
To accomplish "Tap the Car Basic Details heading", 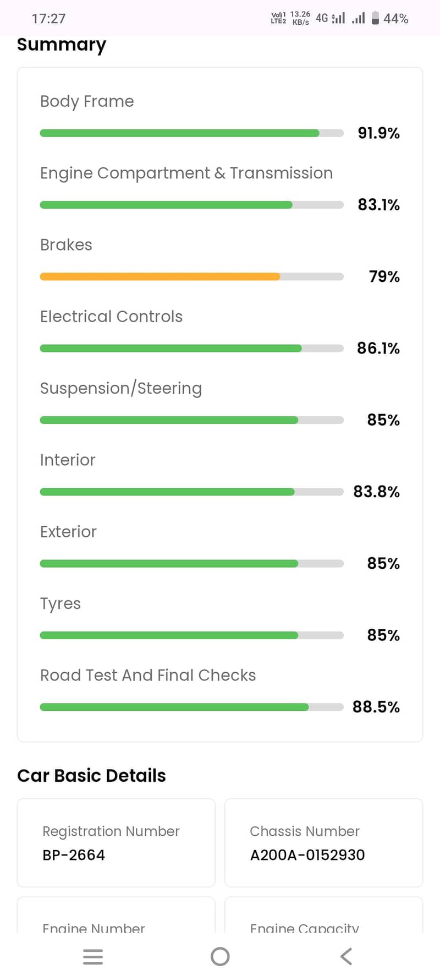I will (x=91, y=775).
